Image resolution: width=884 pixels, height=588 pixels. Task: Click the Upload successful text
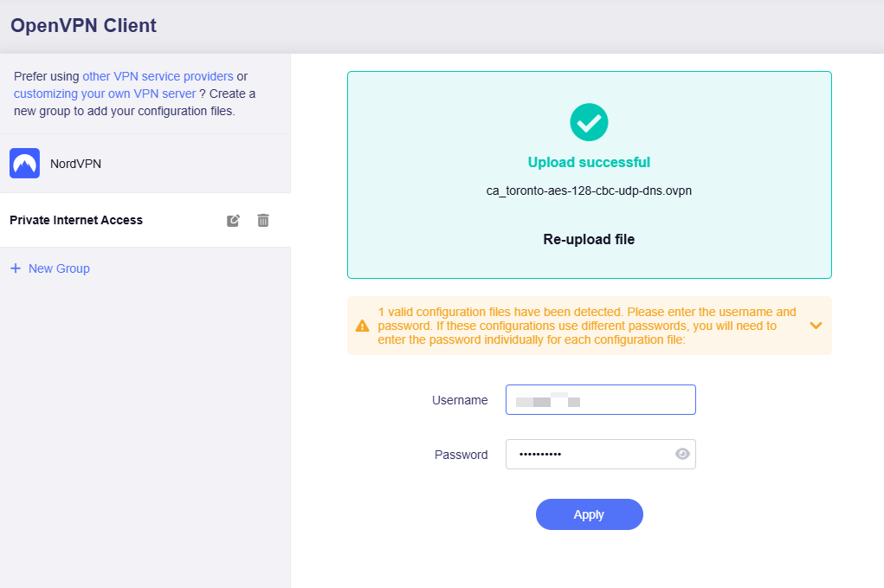coord(589,162)
